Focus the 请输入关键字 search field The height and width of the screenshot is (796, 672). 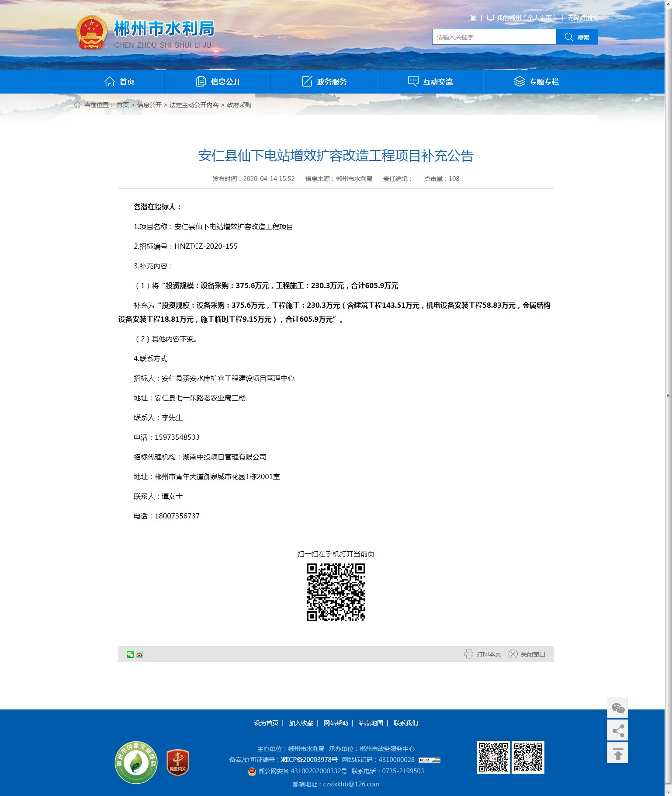point(494,37)
